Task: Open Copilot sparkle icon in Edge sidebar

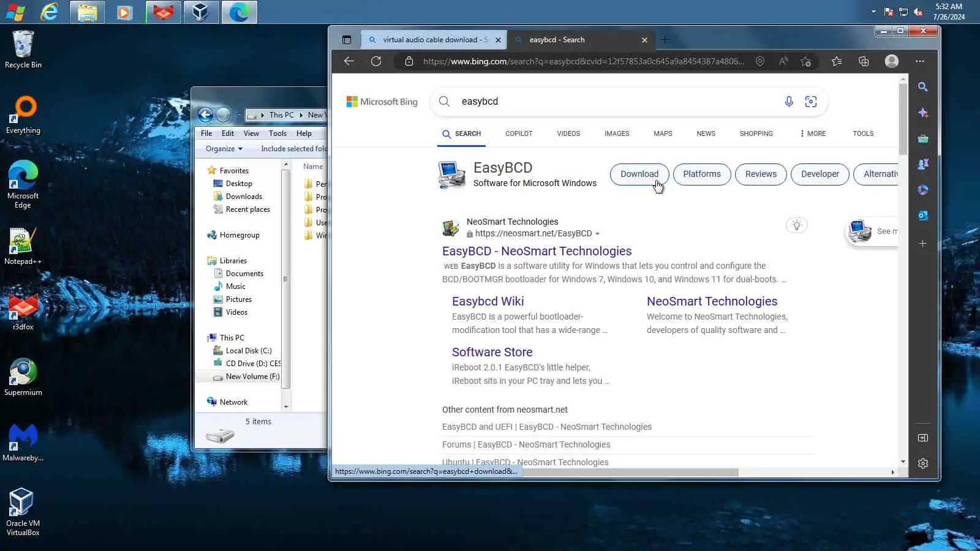Action: [x=923, y=113]
